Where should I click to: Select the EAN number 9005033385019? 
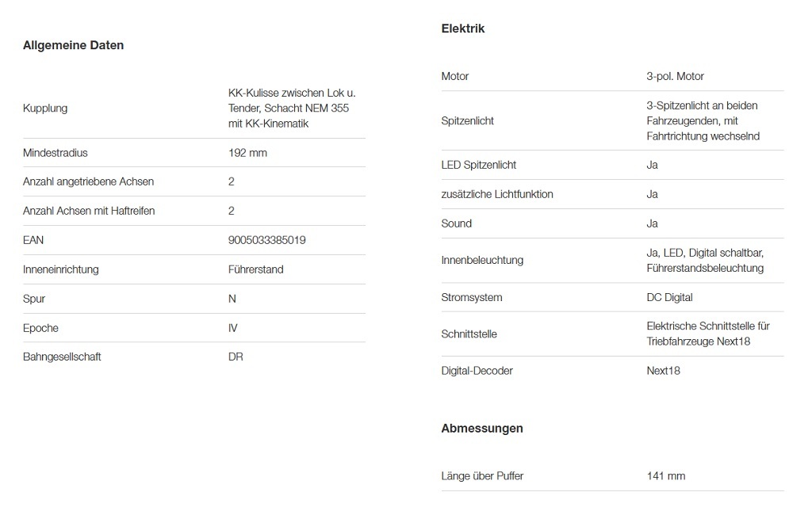[266, 240]
